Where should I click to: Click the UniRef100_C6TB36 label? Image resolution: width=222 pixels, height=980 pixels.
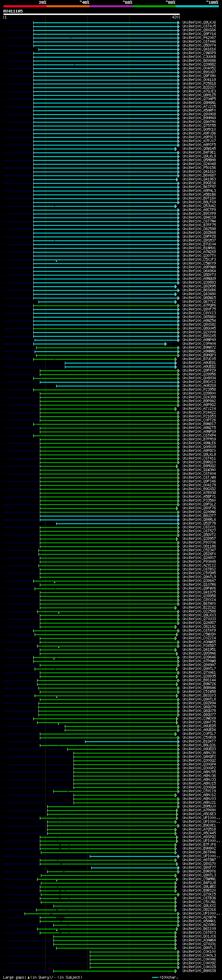click(x=199, y=898)
